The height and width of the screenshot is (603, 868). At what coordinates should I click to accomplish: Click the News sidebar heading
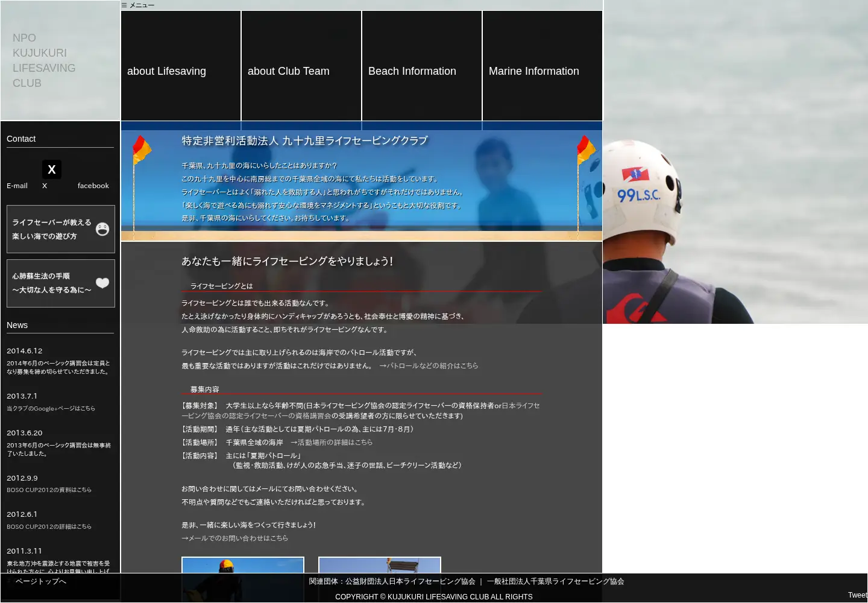(x=17, y=325)
